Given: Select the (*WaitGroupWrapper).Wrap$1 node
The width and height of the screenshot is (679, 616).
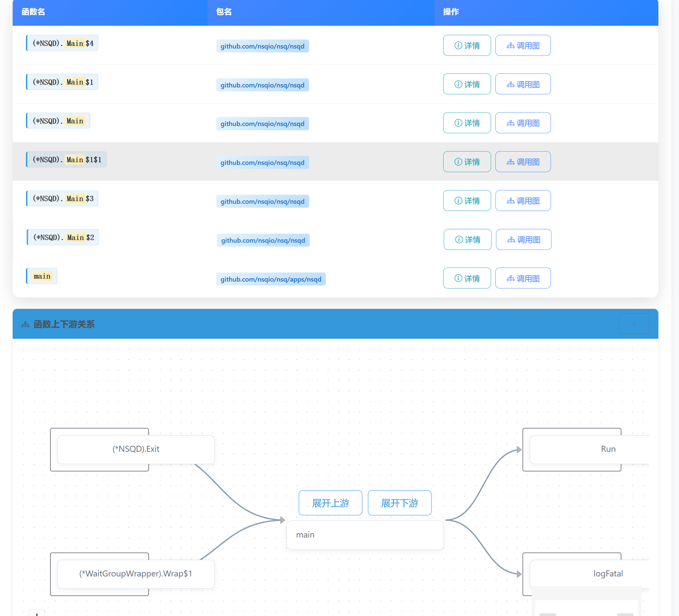Looking at the screenshot, I should 136,573.
